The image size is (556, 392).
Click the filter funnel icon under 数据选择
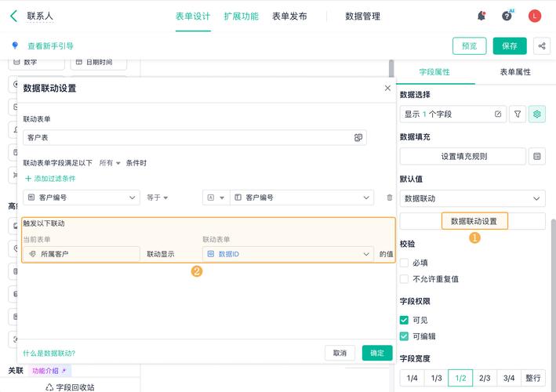pos(518,114)
